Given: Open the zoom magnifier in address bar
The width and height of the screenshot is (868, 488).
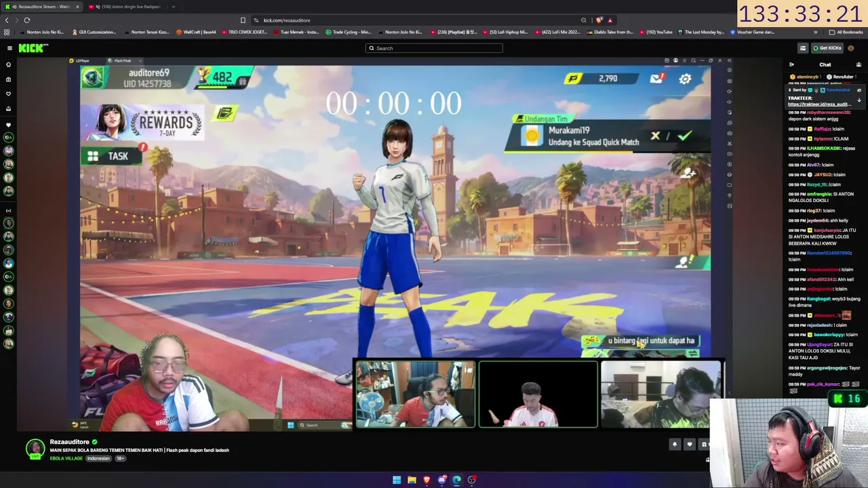Looking at the screenshot, I should [583, 20].
